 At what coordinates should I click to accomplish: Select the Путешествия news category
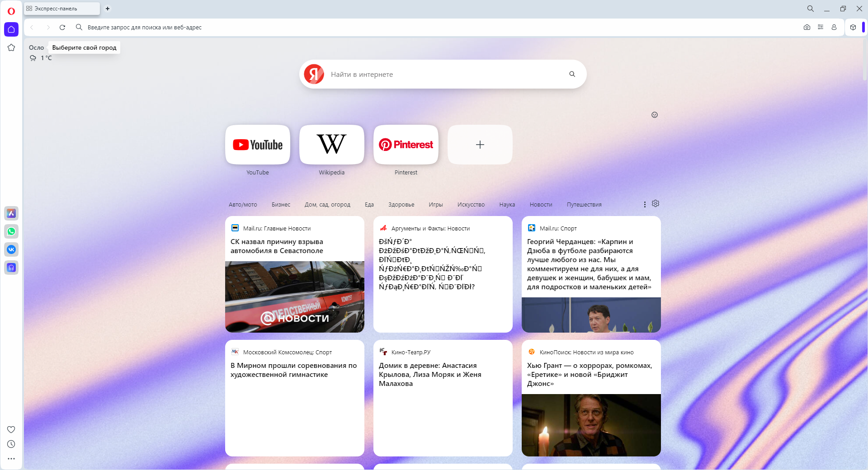tap(584, 205)
